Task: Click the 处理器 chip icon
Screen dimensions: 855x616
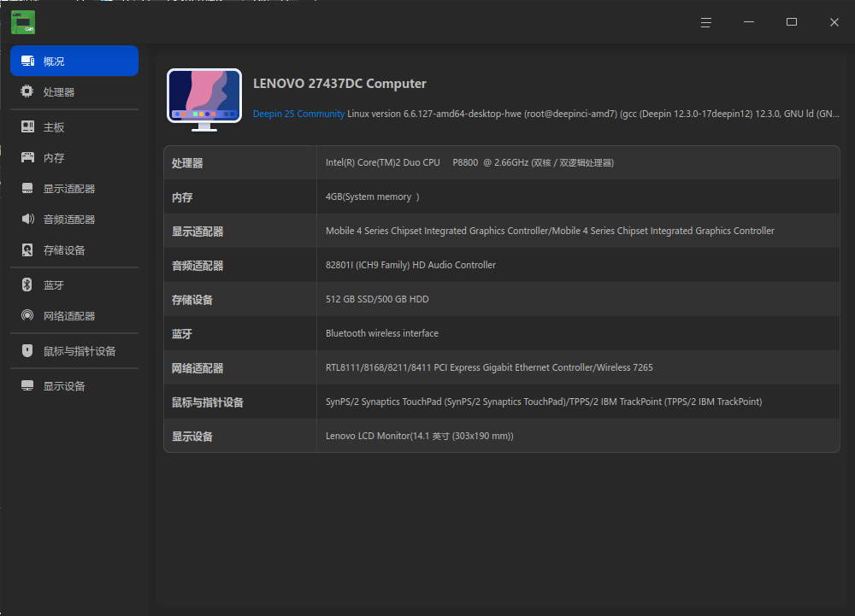Action: click(27, 91)
